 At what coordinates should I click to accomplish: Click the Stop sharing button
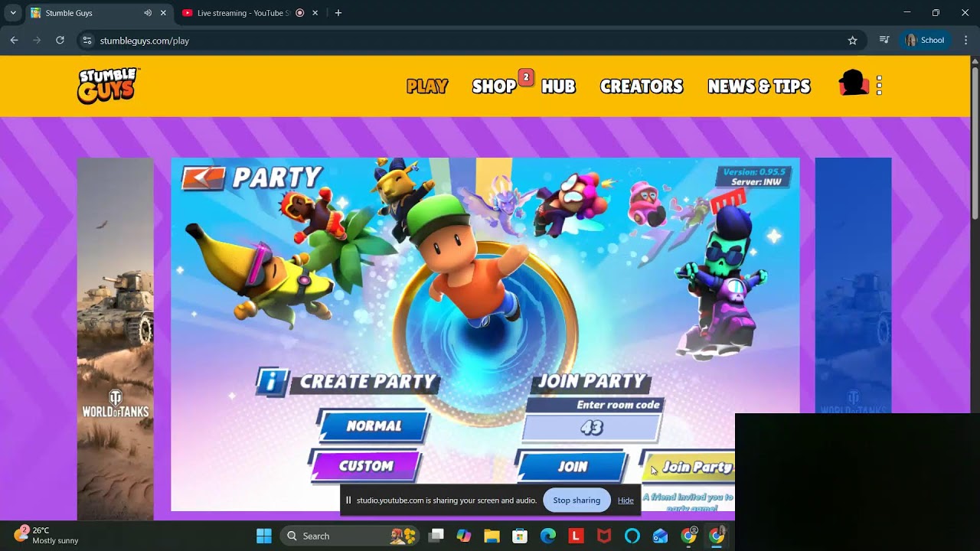point(577,500)
